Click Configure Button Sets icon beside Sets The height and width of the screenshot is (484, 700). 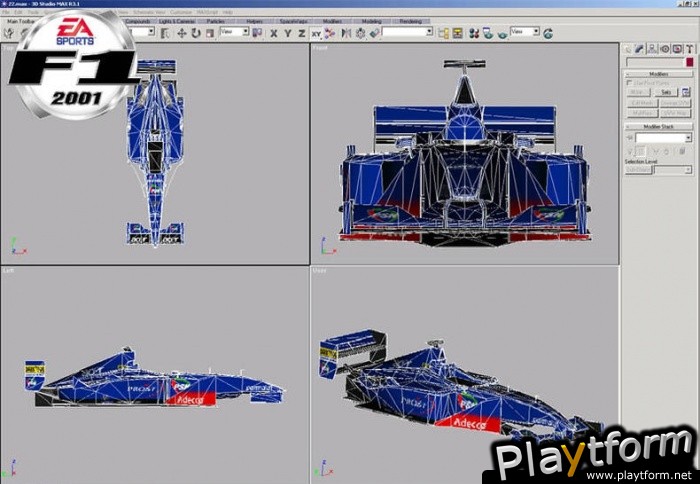tap(686, 92)
